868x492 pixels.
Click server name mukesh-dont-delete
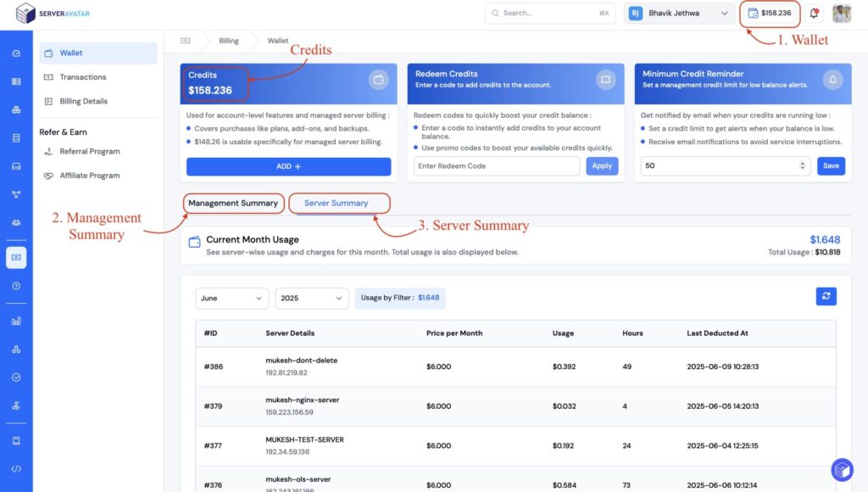point(301,361)
